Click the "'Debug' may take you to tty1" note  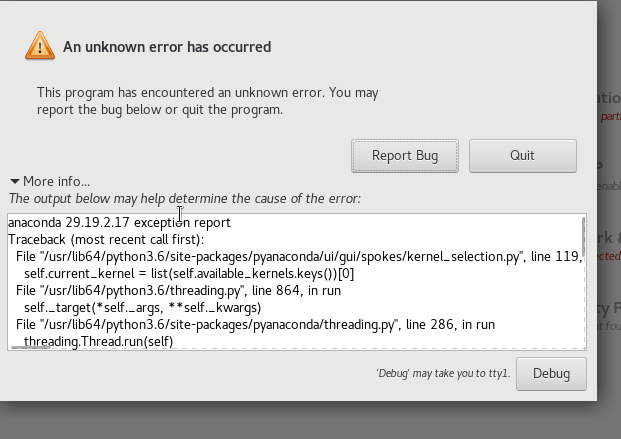(x=442, y=374)
